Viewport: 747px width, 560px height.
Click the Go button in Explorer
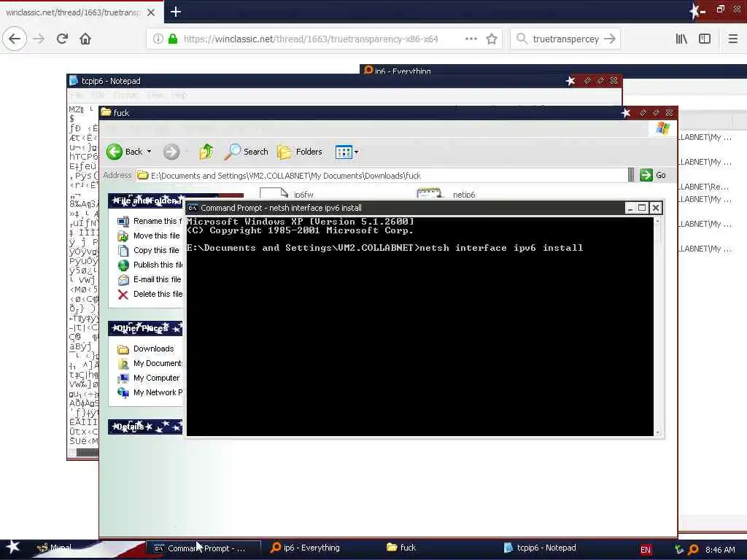coord(653,175)
